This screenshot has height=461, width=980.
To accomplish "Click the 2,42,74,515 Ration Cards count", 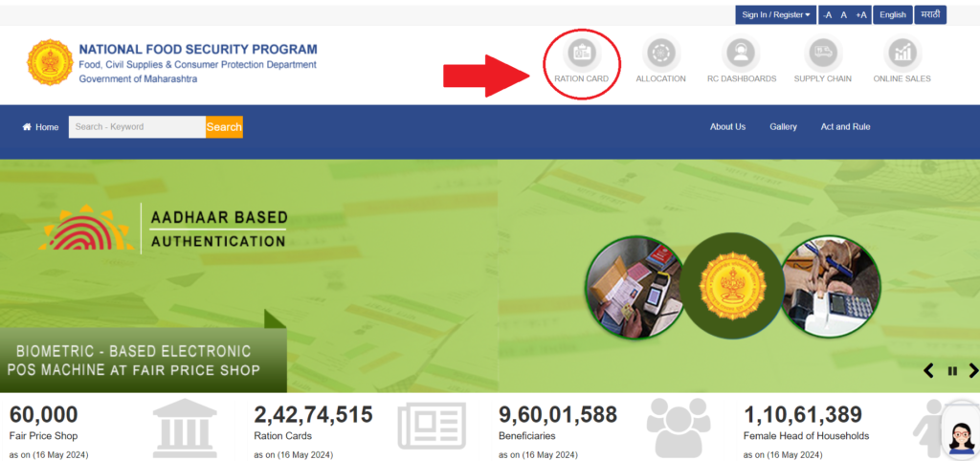I will click(313, 414).
